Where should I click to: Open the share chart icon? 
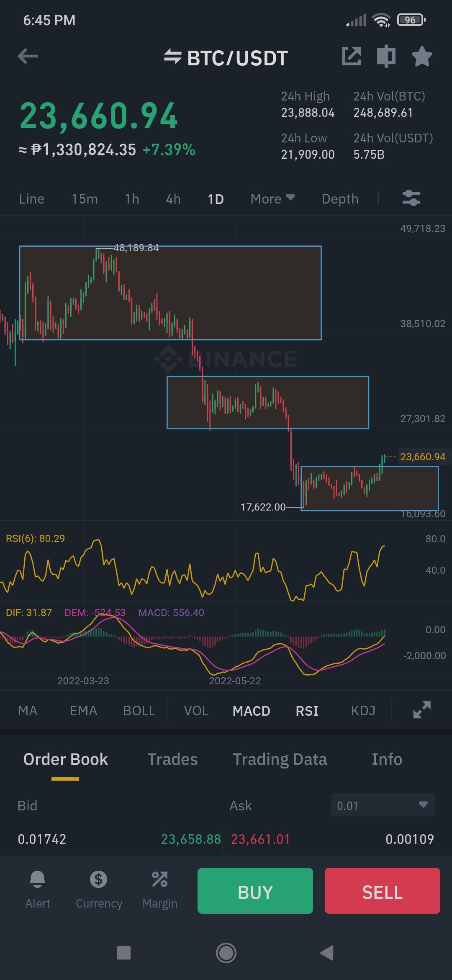click(x=352, y=56)
